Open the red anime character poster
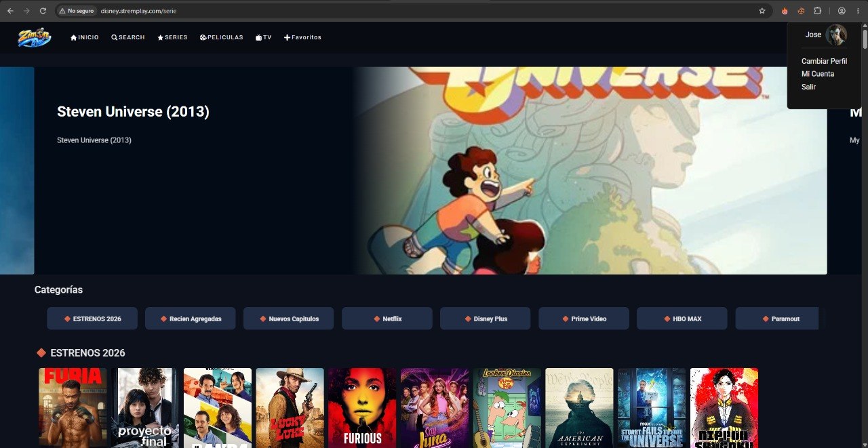This screenshot has width=868, height=448. [x=724, y=408]
